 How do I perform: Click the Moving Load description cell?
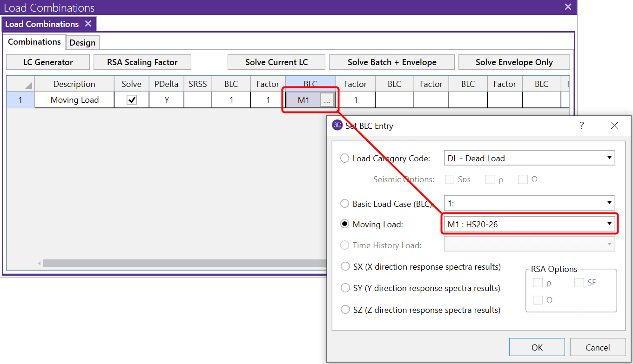tap(74, 100)
